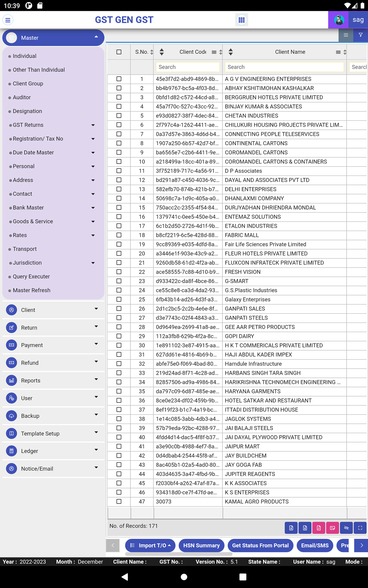Viewport: 368px width, 588px height.
Task: Open the Auditor menu item
Action: pos(22,97)
